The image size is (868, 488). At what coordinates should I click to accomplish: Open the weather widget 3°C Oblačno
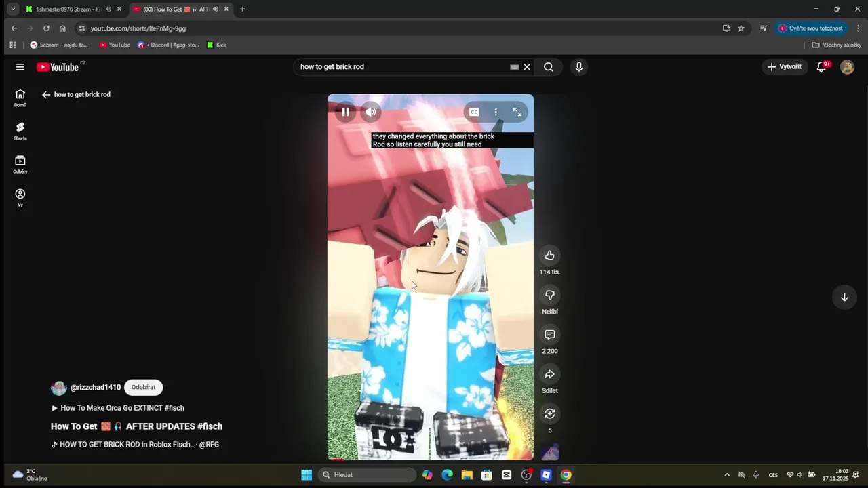(x=31, y=475)
